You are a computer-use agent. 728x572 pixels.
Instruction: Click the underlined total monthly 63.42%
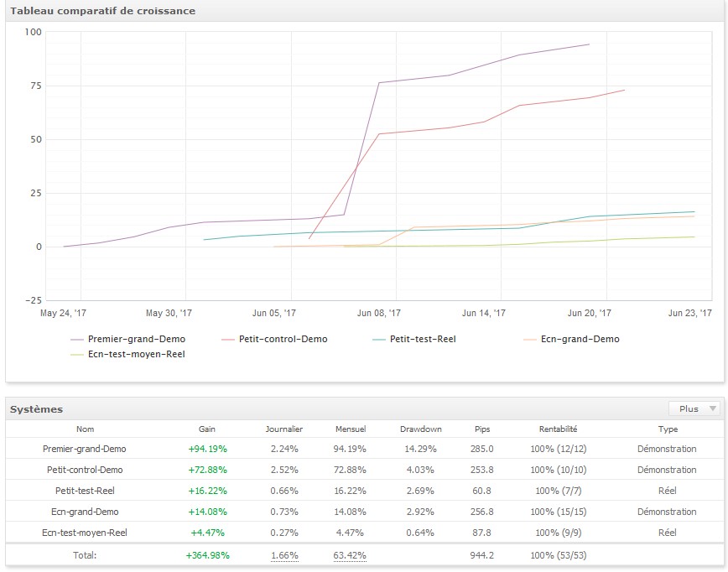(350, 555)
